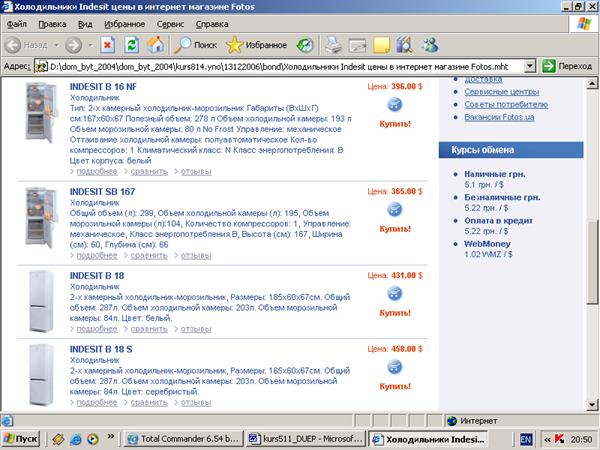The height and width of the screenshot is (450, 600).
Task: Click the Refresh page icon
Action: click(131, 45)
